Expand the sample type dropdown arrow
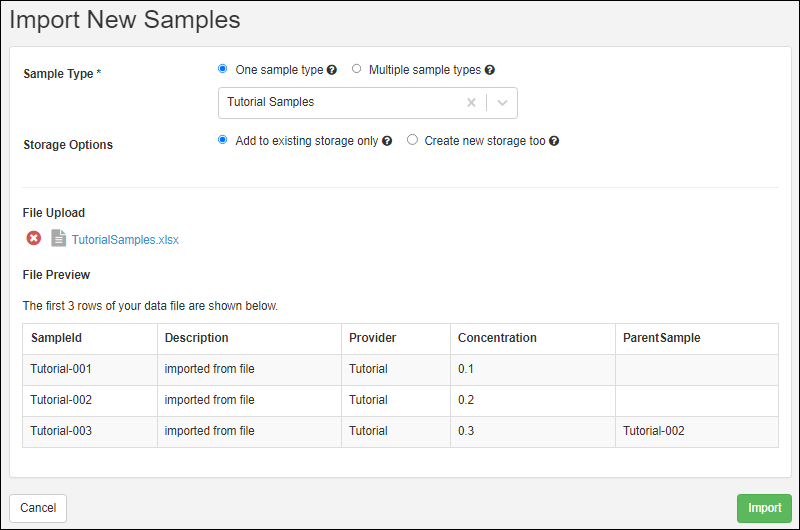 503,103
